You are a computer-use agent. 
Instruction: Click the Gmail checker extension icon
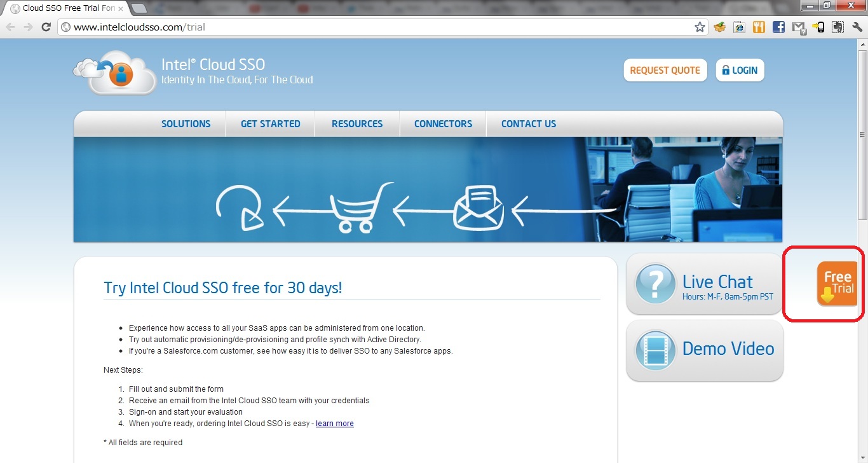click(798, 27)
